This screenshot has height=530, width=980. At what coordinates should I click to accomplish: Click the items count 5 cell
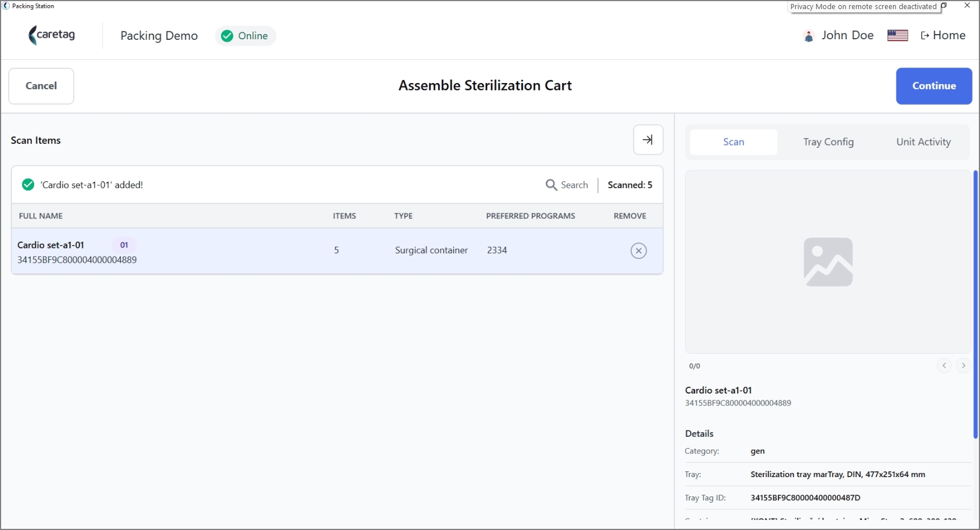tap(336, 250)
